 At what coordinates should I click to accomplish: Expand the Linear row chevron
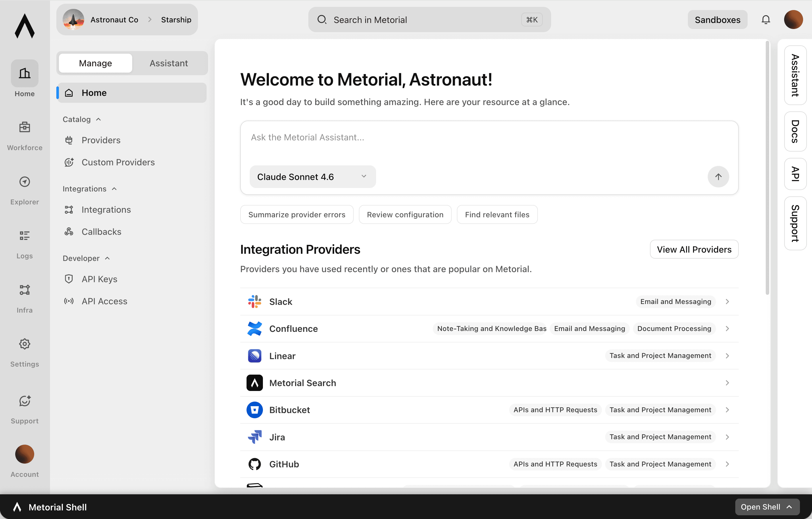click(727, 356)
